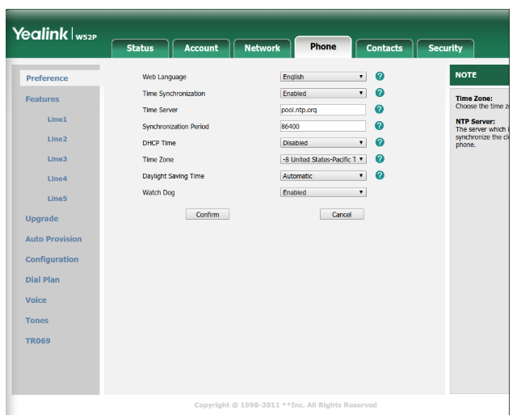Click the Cancel button
The height and width of the screenshot is (420, 521).
[x=342, y=215]
